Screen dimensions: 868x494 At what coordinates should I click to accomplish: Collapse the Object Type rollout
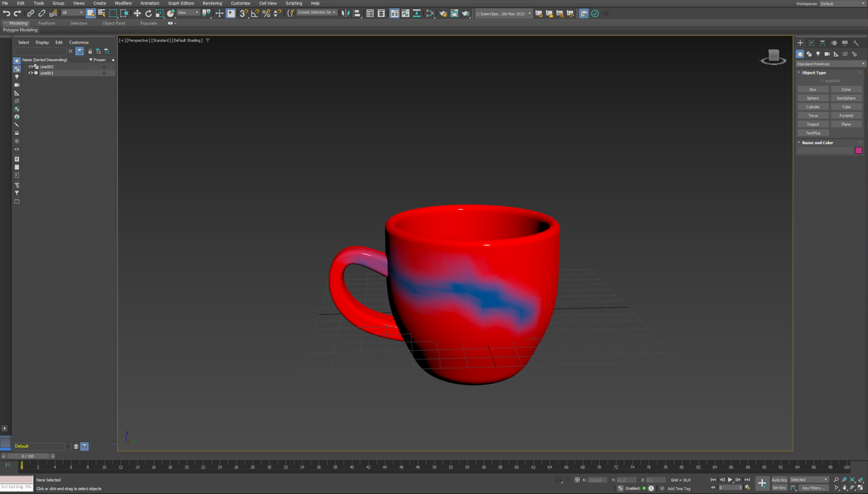[x=800, y=72]
